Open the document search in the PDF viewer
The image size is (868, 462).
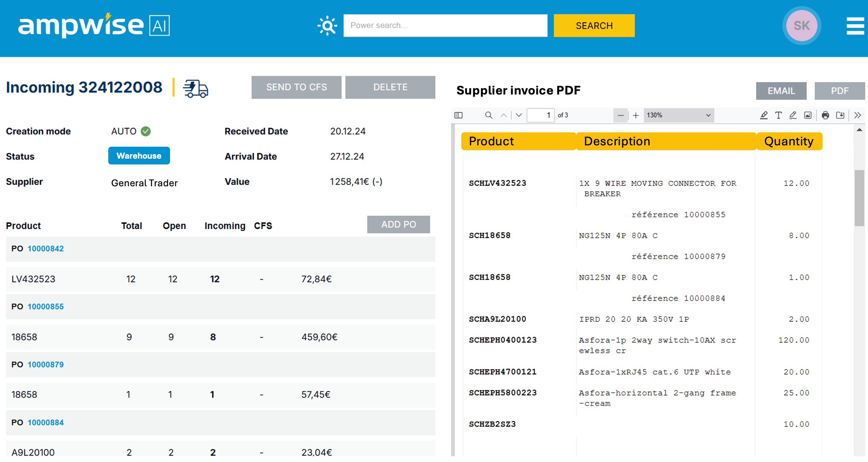488,115
